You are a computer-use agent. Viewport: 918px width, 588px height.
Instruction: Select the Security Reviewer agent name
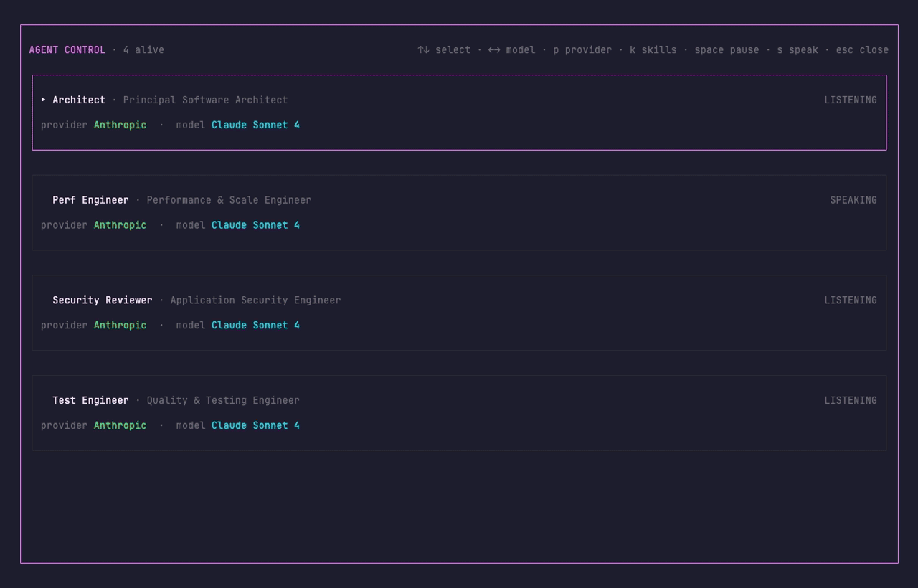(103, 300)
